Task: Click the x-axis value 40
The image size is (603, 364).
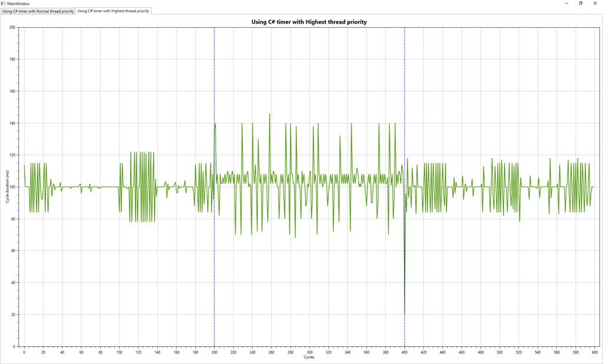Action: [62, 352]
